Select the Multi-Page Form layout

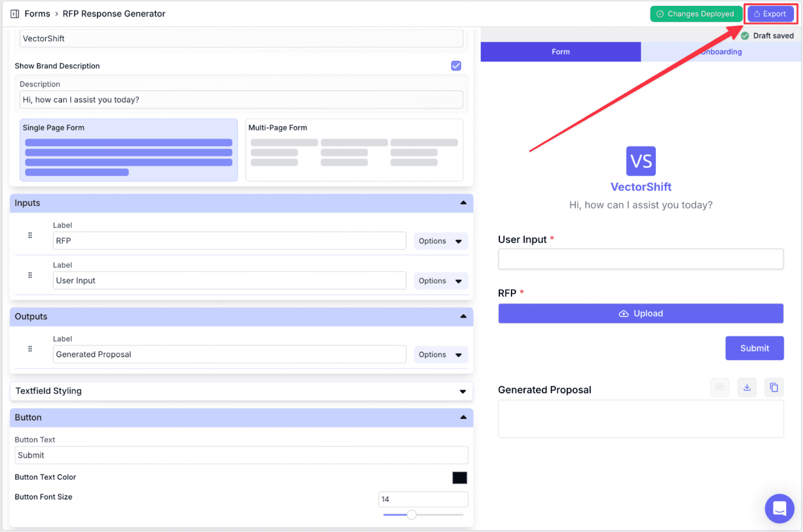point(354,150)
